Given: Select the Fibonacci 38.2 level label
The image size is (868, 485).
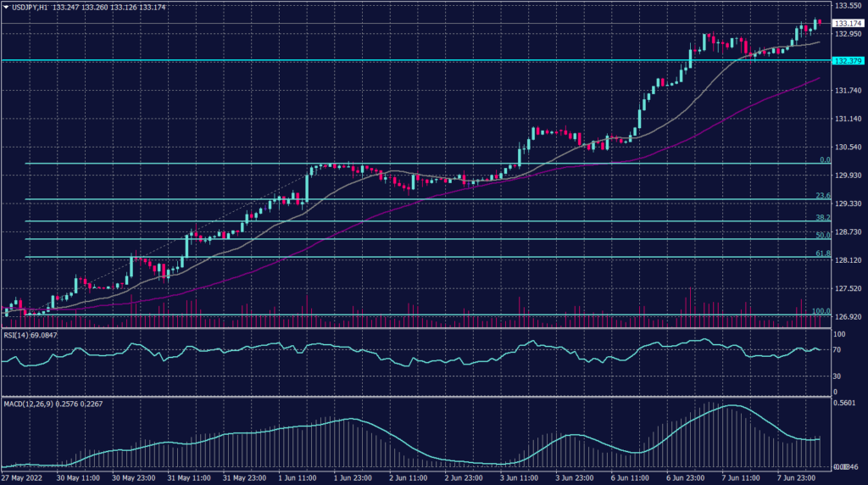Looking at the screenshot, I should (x=821, y=217).
